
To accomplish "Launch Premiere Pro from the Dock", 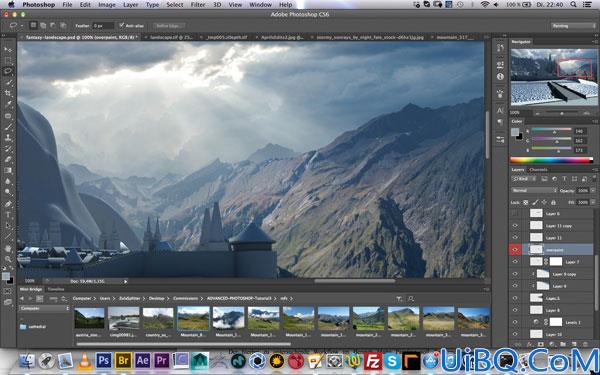I will [161, 360].
